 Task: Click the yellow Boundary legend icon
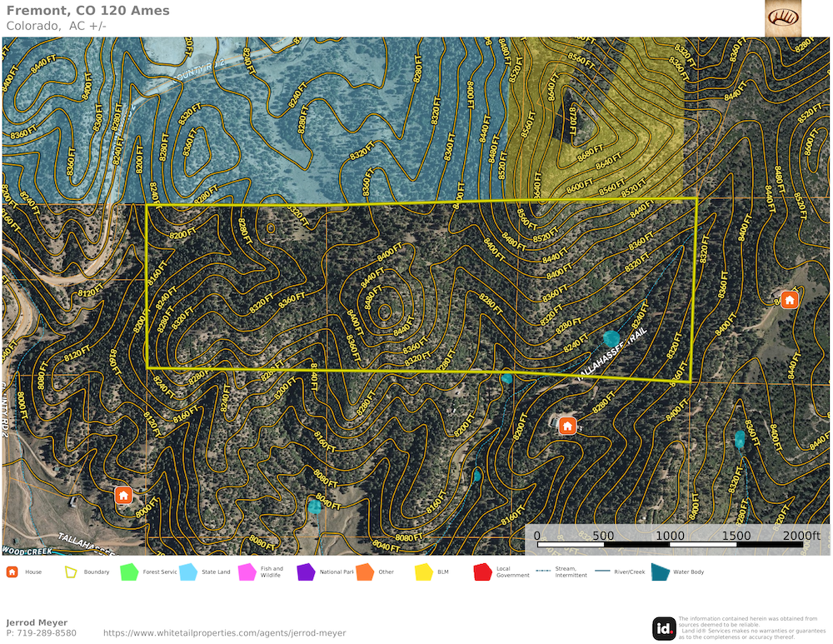[x=71, y=572]
